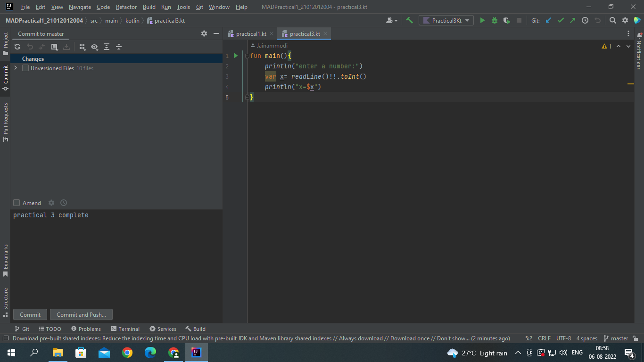
Task: Open Group By dropdown in Commit toolbar
Action: (82, 47)
